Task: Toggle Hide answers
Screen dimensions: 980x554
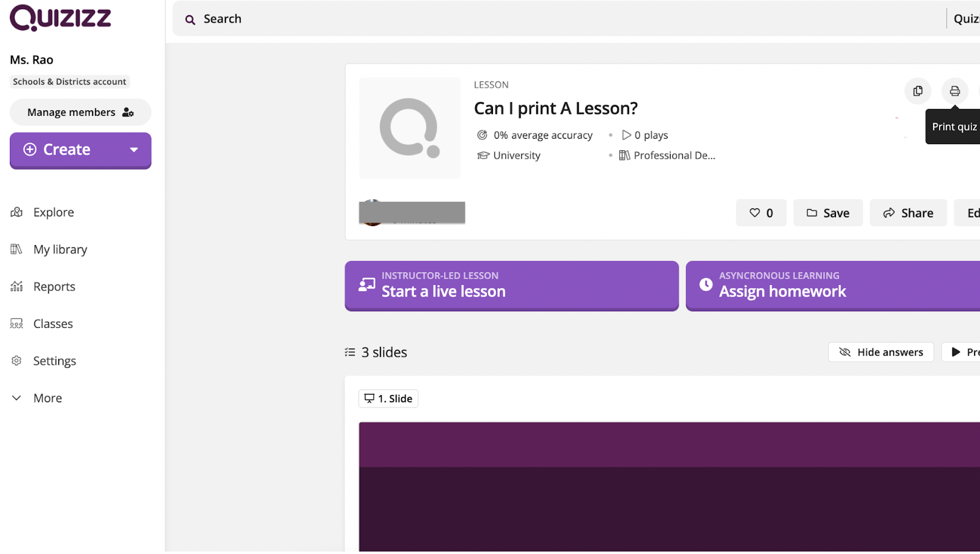Action: [881, 352]
